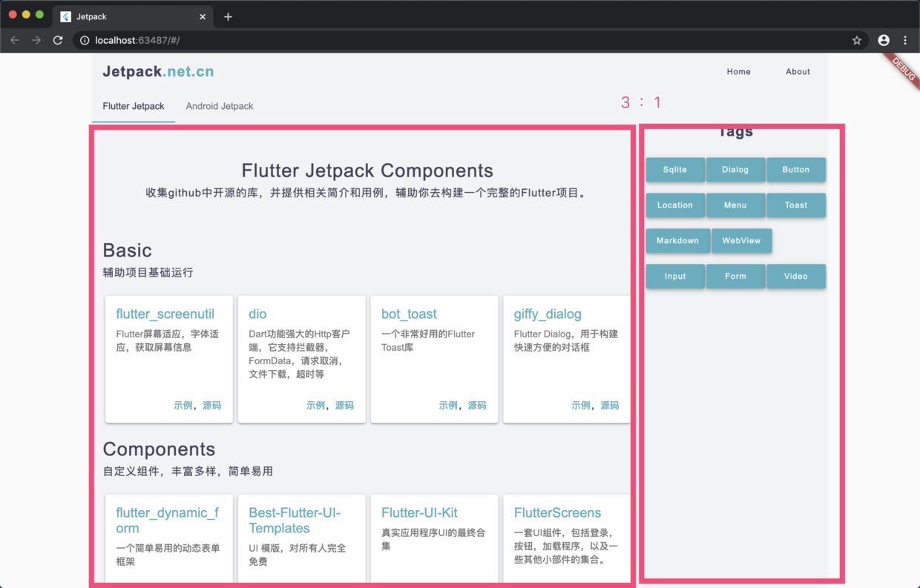Select the Toast tag
920x588 pixels.
tap(796, 205)
